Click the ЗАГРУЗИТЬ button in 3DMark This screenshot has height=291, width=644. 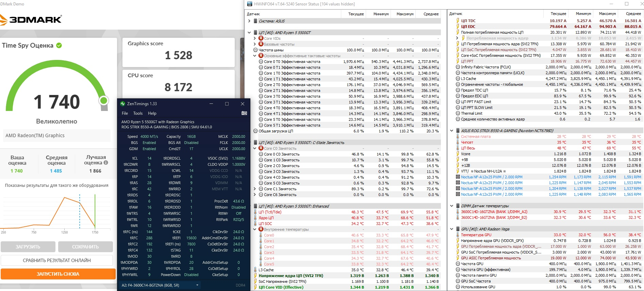point(28,247)
